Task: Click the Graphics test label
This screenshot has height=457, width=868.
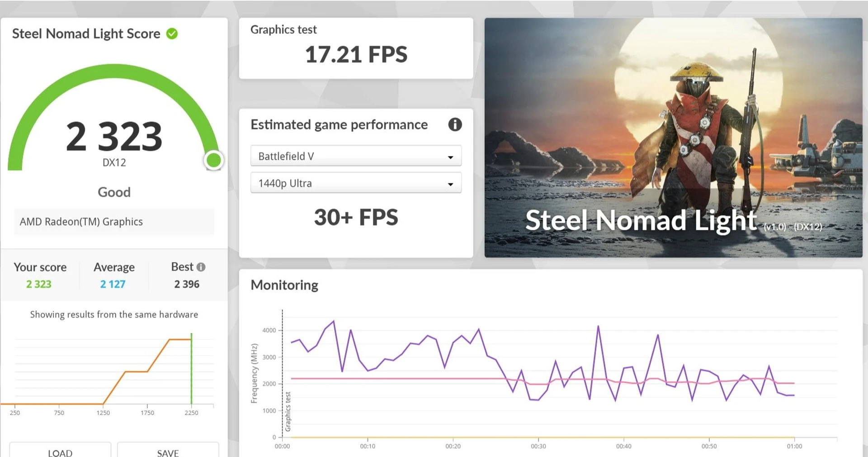Action: 283,30
